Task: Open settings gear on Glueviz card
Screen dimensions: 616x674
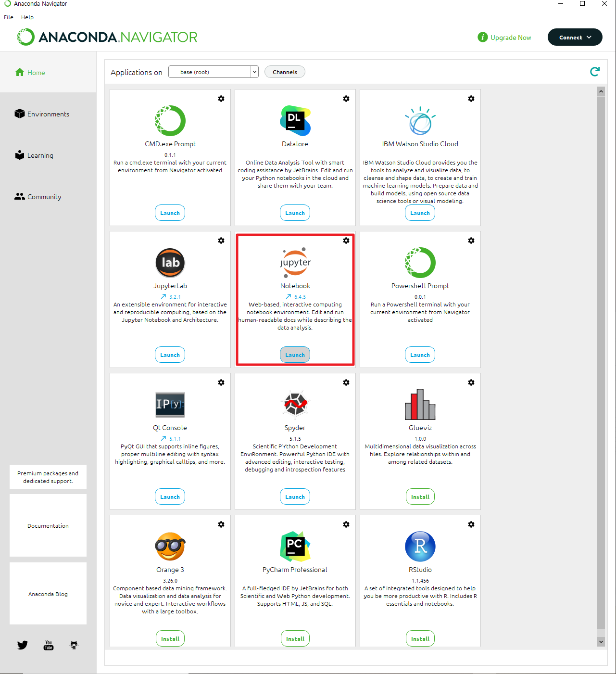Action: [471, 382]
